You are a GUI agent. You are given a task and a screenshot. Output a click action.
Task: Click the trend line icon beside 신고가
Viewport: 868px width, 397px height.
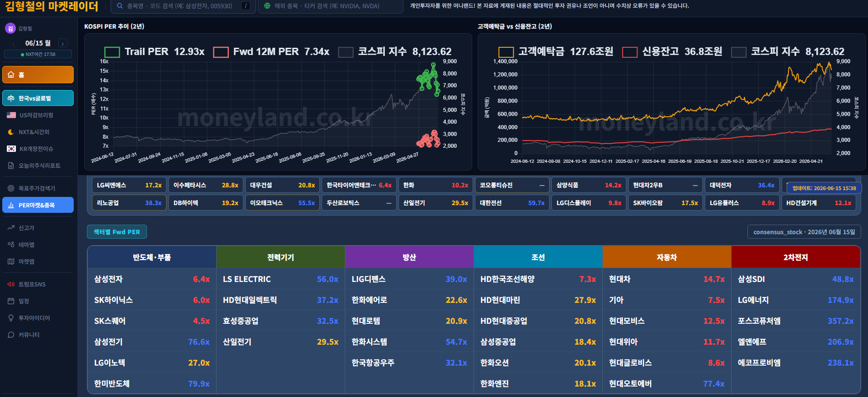(11, 228)
